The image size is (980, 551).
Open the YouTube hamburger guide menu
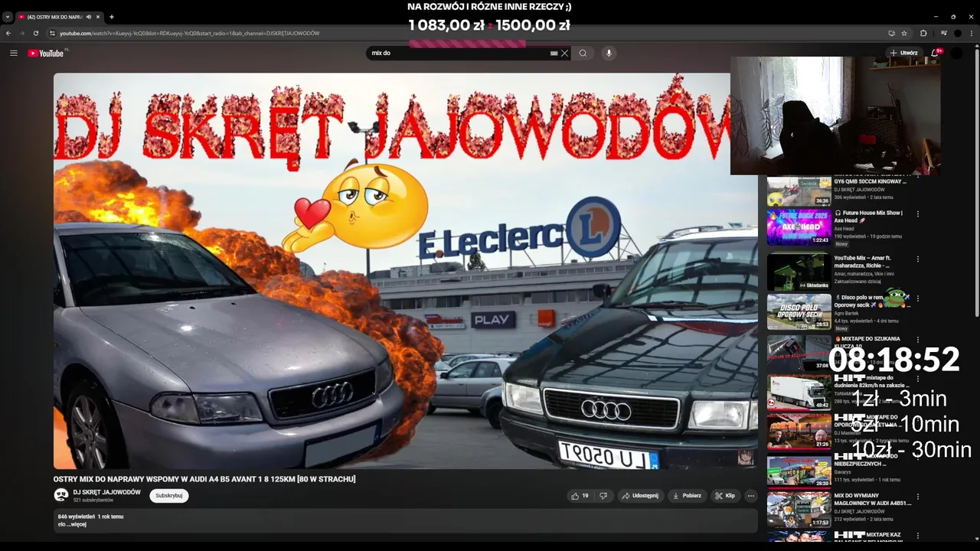(14, 53)
